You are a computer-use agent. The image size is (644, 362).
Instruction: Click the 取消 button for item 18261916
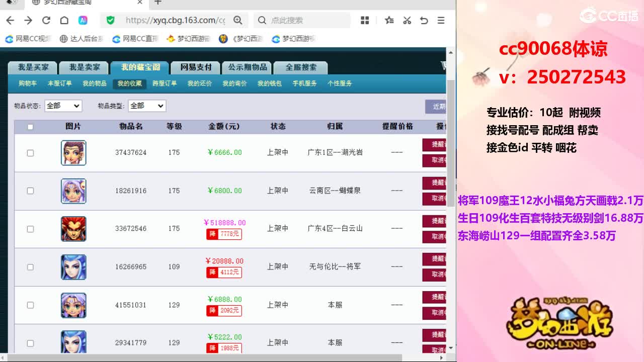(434, 199)
